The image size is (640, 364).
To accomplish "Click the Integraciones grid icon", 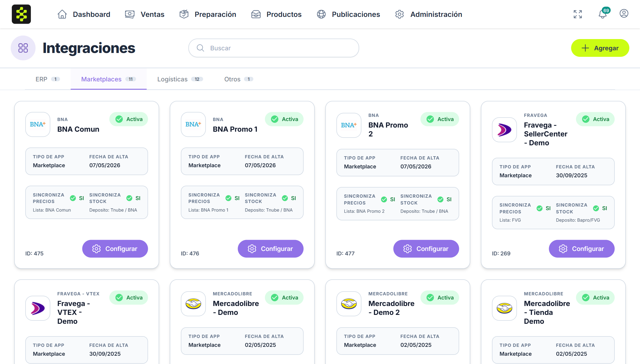I will (23, 48).
